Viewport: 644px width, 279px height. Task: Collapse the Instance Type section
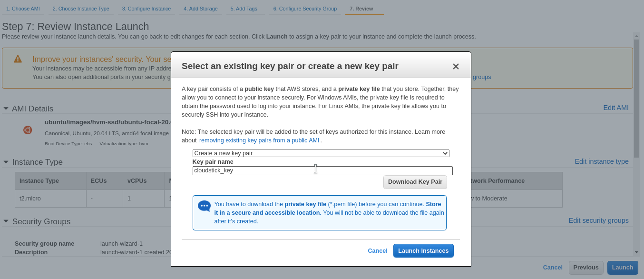6,162
